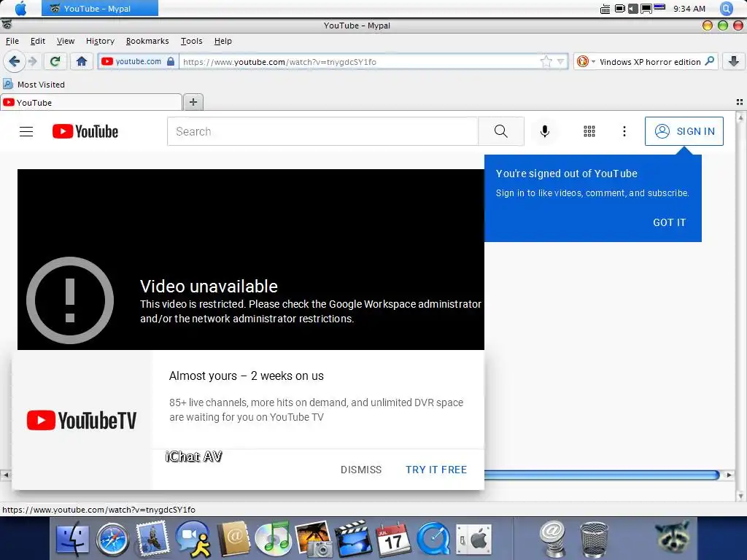
Task: Open the YouTube apps grid
Action: 589,131
